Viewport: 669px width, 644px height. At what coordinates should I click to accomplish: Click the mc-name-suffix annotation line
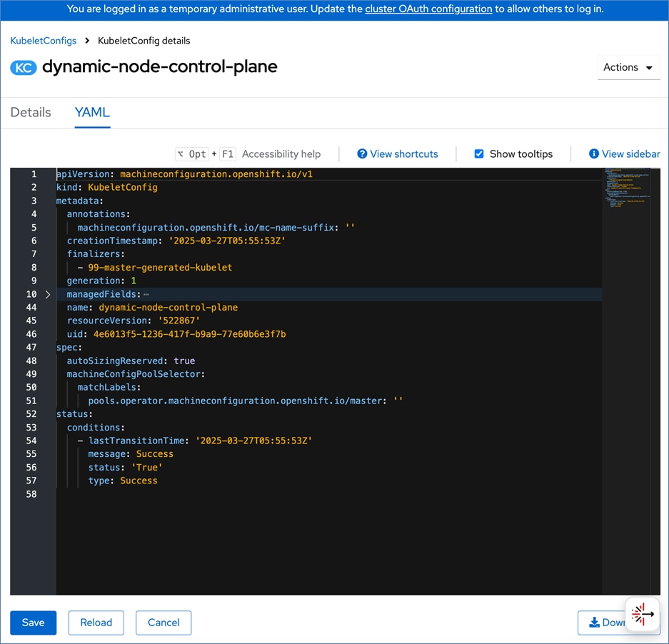click(x=216, y=228)
